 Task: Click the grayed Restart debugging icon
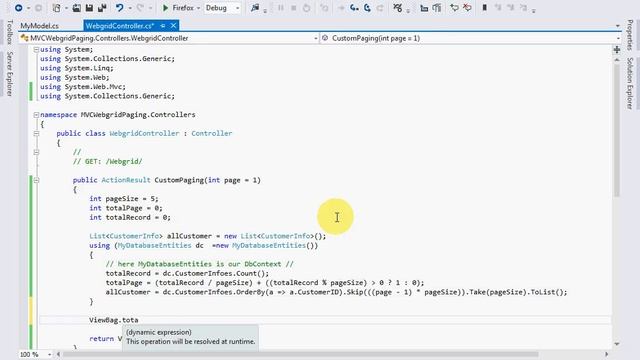click(x=306, y=8)
